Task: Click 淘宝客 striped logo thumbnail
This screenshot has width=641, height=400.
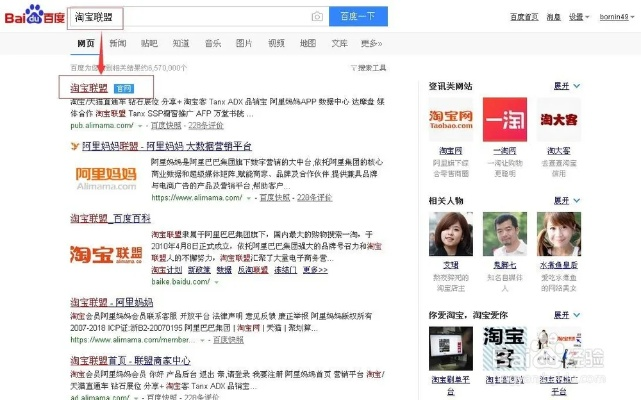Action: (x=505, y=348)
